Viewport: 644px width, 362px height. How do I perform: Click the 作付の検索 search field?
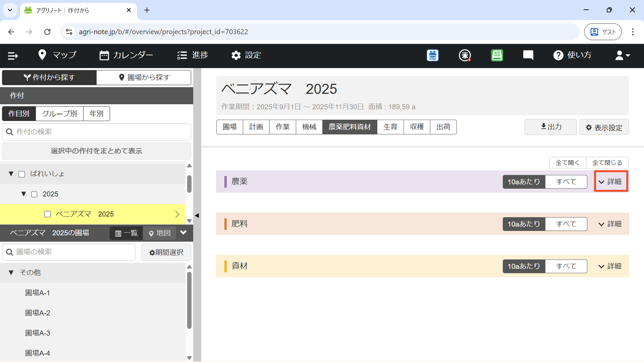(x=97, y=132)
